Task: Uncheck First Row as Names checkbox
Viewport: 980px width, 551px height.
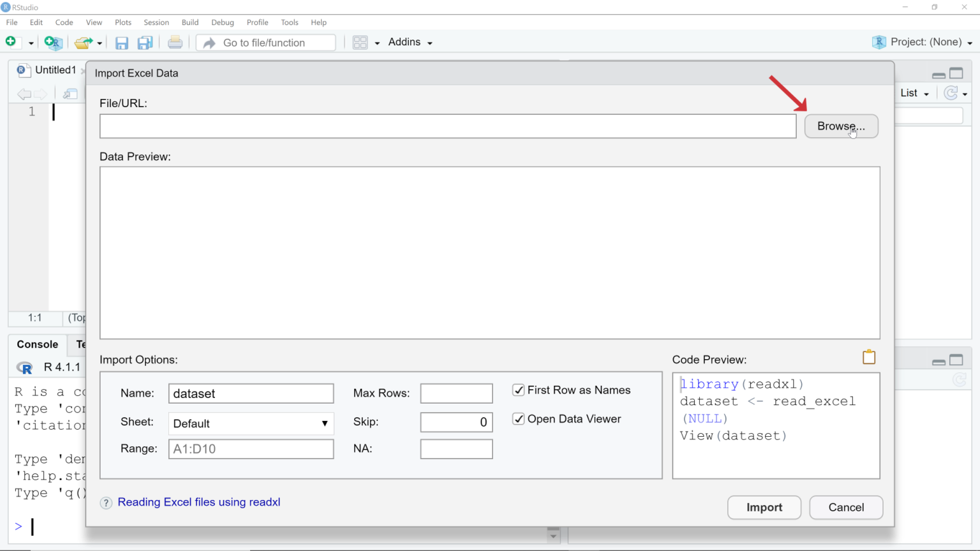Action: [519, 390]
